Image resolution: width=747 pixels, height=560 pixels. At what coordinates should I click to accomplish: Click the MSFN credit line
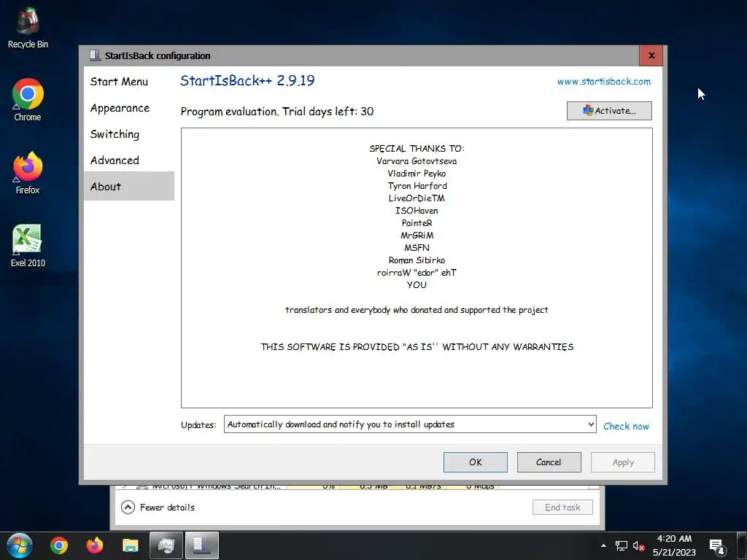click(x=417, y=248)
